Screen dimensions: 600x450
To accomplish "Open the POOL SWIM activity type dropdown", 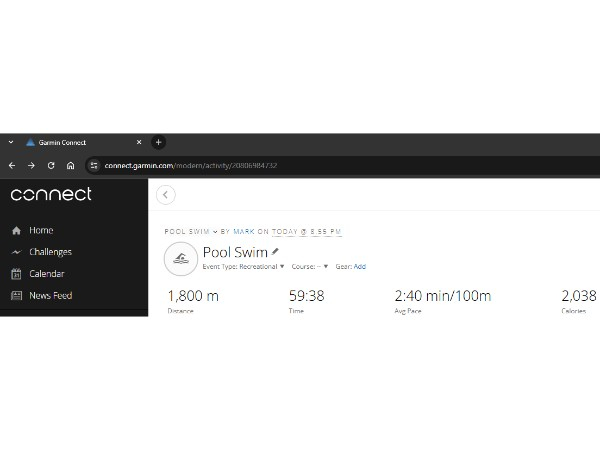I will click(191, 232).
